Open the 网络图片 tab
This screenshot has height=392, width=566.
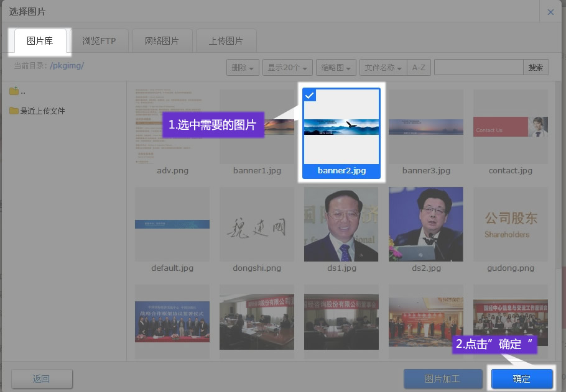[x=162, y=41]
